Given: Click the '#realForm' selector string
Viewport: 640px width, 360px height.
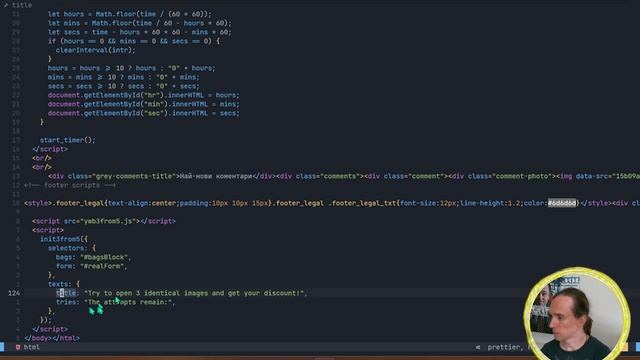Looking at the screenshot, I should pyautogui.click(x=102, y=266).
